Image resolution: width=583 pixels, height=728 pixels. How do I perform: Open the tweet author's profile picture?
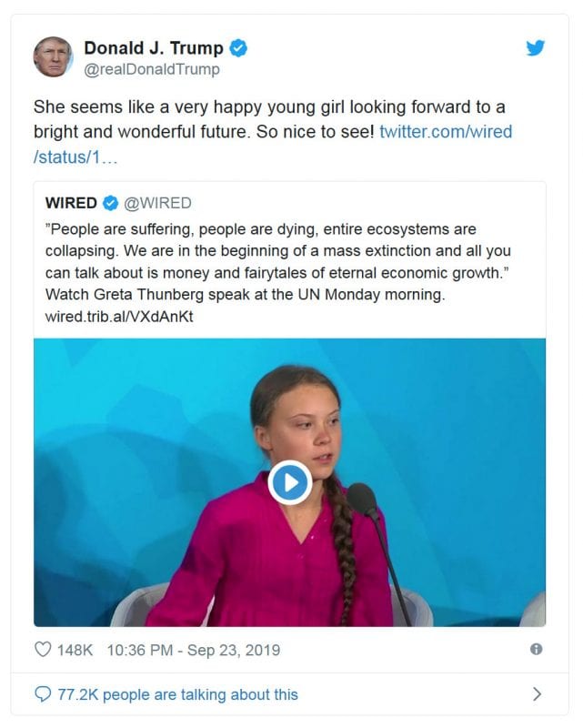pyautogui.click(x=53, y=56)
